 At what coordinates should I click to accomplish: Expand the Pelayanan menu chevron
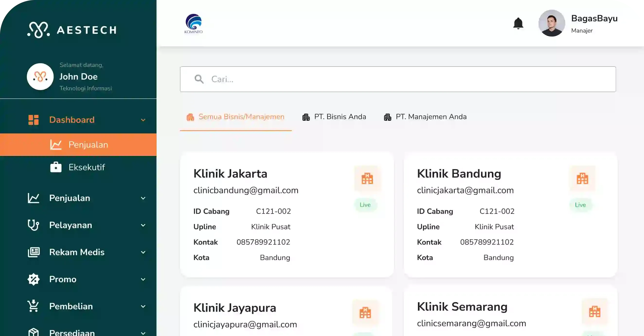coord(143,225)
